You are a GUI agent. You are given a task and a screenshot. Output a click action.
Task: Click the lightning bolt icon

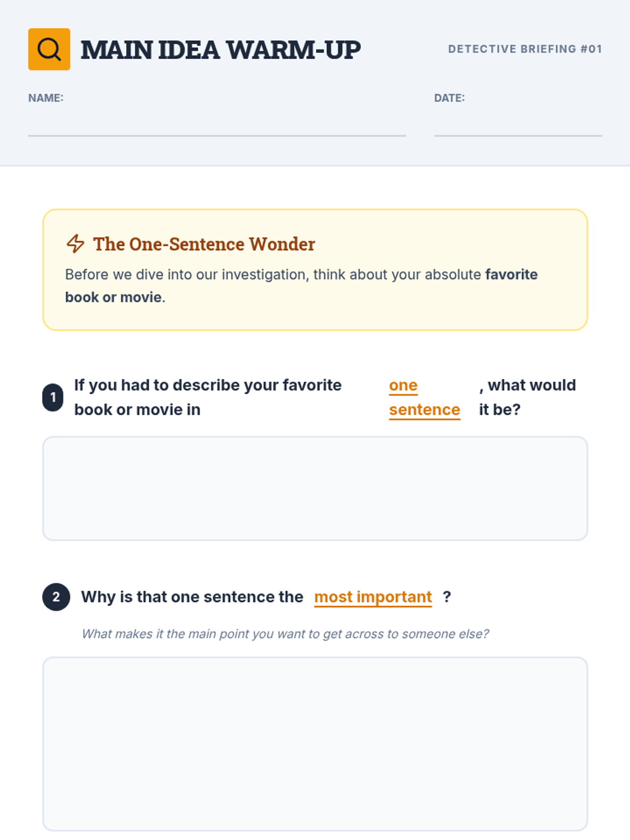tap(75, 244)
